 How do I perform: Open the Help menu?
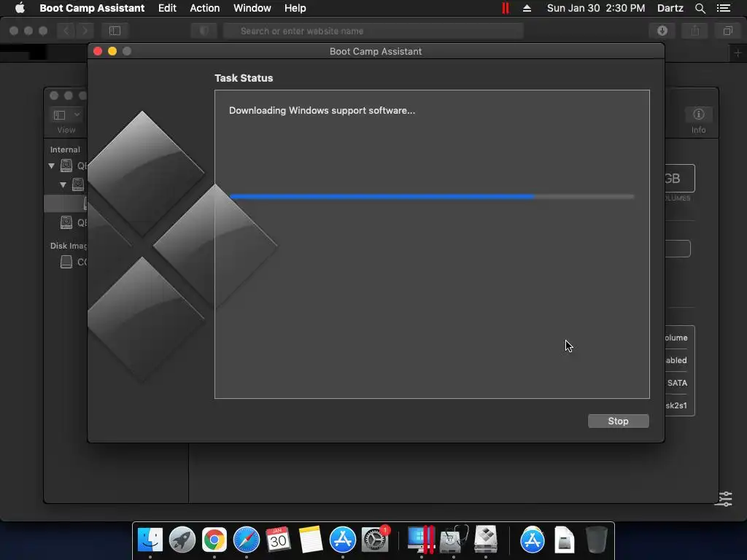pos(295,8)
